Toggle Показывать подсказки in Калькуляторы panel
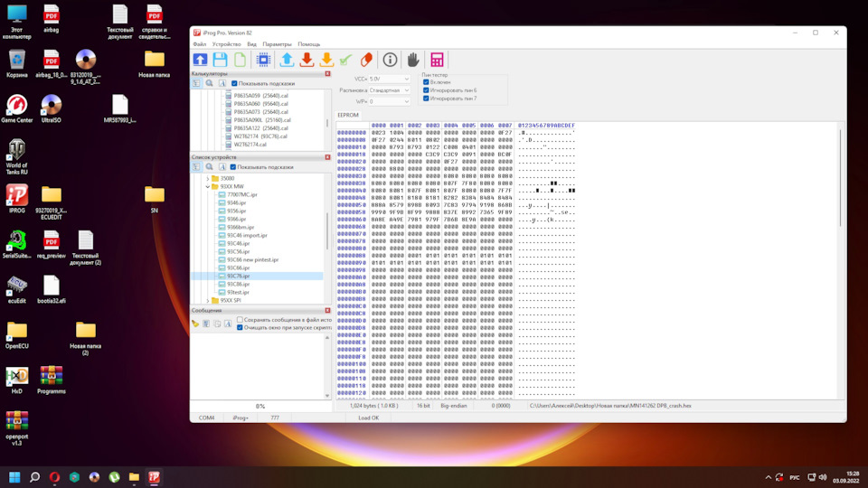The height and width of the screenshot is (488, 868). [234, 83]
